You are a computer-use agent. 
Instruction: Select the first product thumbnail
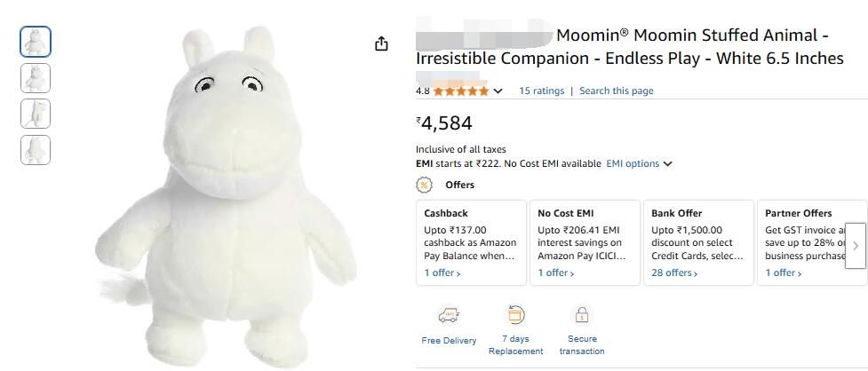(36, 42)
